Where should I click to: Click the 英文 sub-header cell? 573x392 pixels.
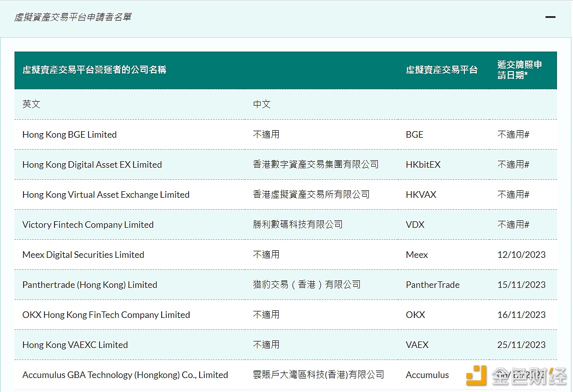pyautogui.click(x=32, y=104)
